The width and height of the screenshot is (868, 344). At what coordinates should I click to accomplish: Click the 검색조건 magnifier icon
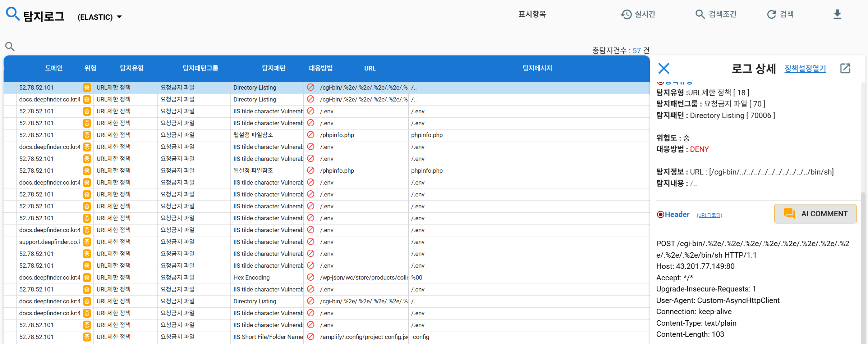[x=700, y=14]
